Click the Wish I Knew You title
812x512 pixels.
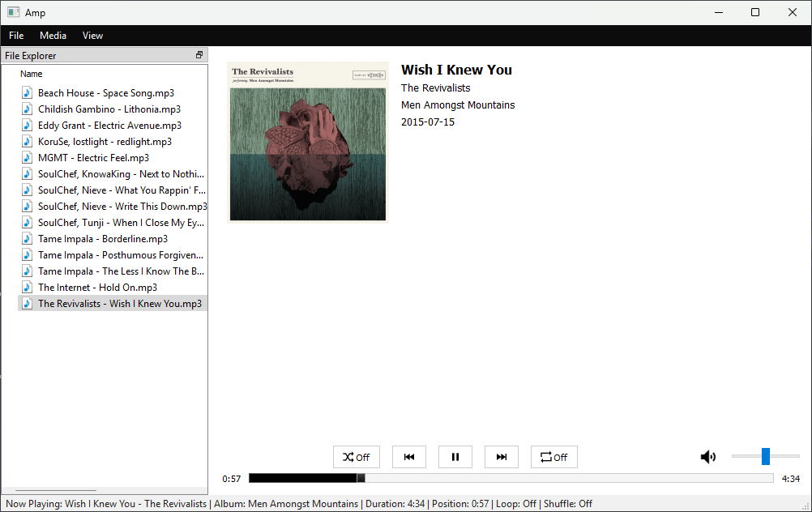pyautogui.click(x=456, y=70)
